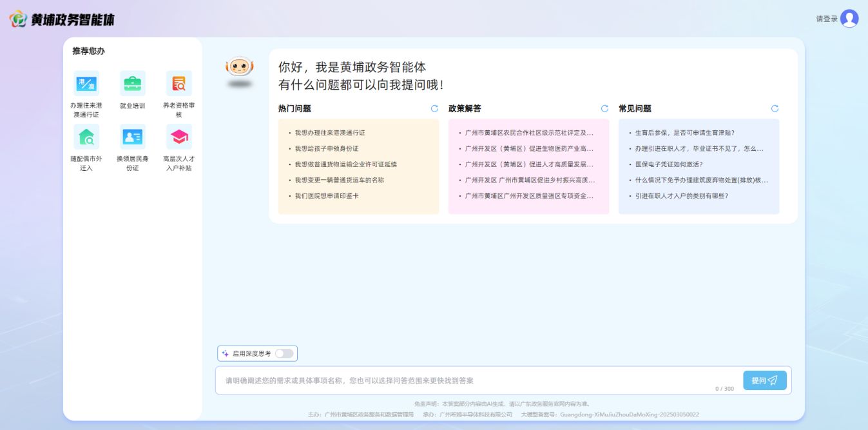Open the 高层次人才入户补贴 graduation cap icon
Screen dimensions: 868x430
point(179,137)
